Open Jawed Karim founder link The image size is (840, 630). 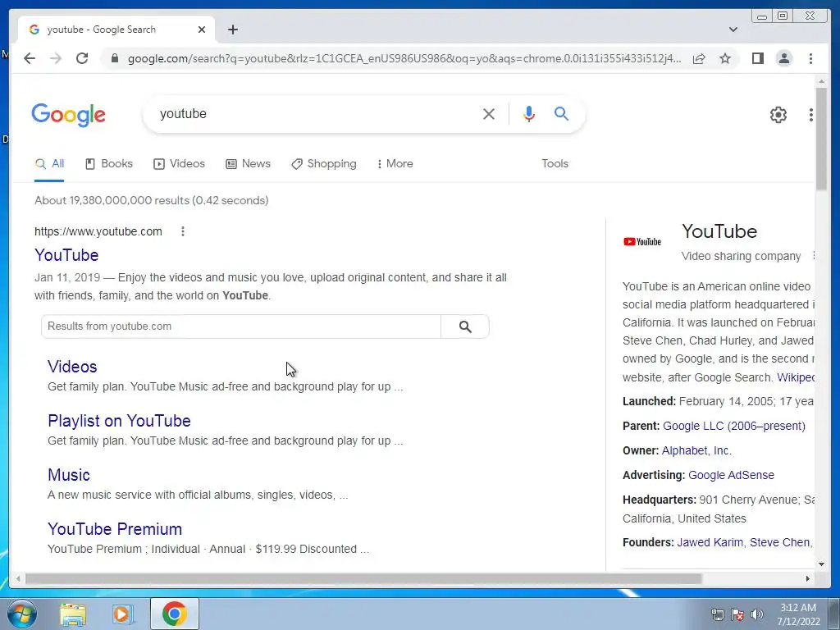click(710, 542)
